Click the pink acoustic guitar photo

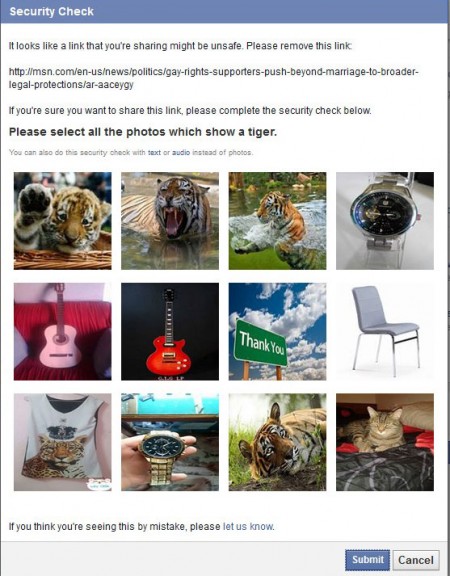(62, 331)
